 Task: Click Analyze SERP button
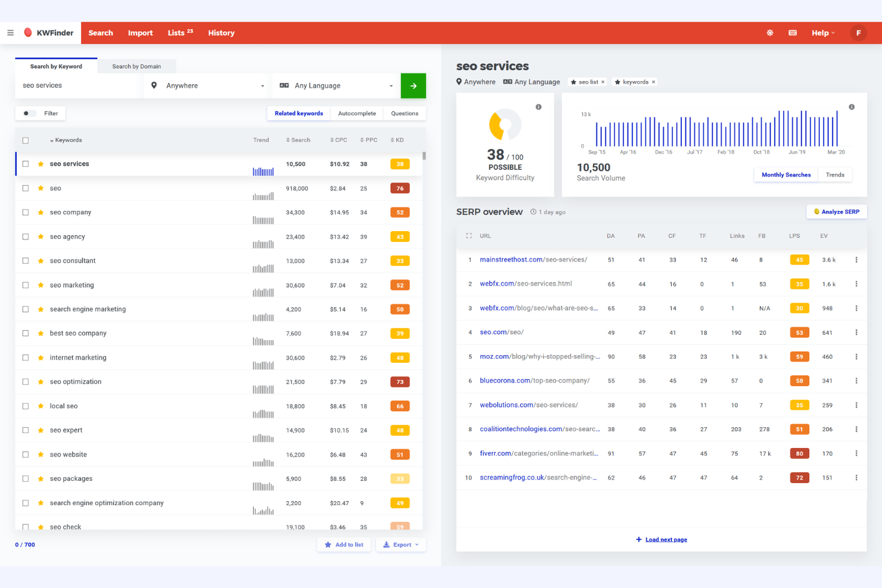[837, 211]
